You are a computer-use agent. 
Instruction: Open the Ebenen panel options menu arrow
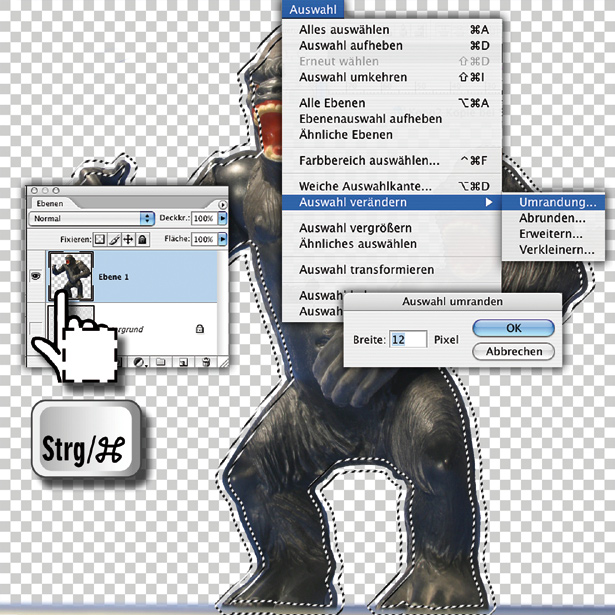coord(222,204)
